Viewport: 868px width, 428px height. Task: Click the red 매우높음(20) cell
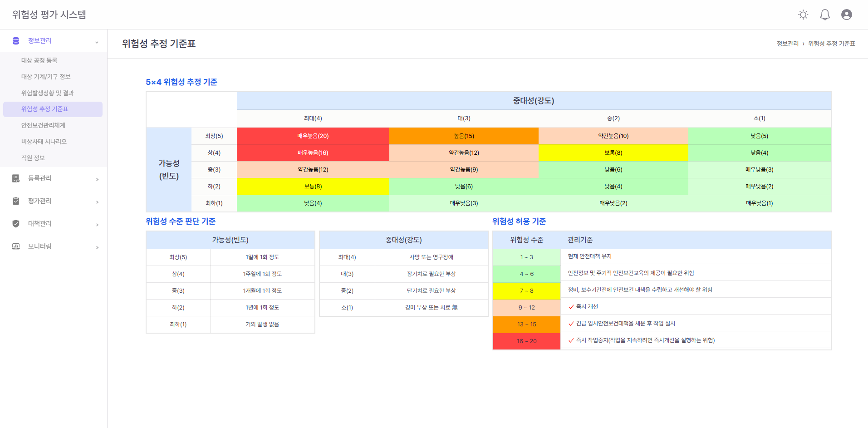313,136
